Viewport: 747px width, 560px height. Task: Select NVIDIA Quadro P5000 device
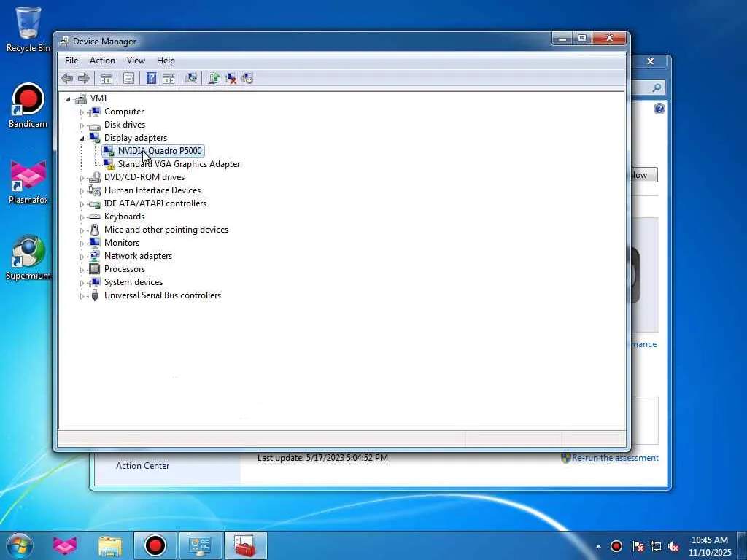[160, 150]
